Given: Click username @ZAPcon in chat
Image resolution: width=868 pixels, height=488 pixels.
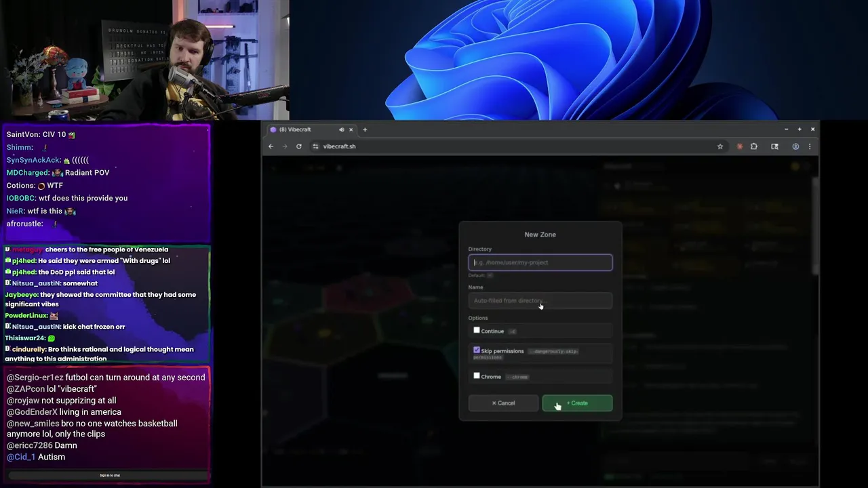Looking at the screenshot, I should [x=26, y=389].
